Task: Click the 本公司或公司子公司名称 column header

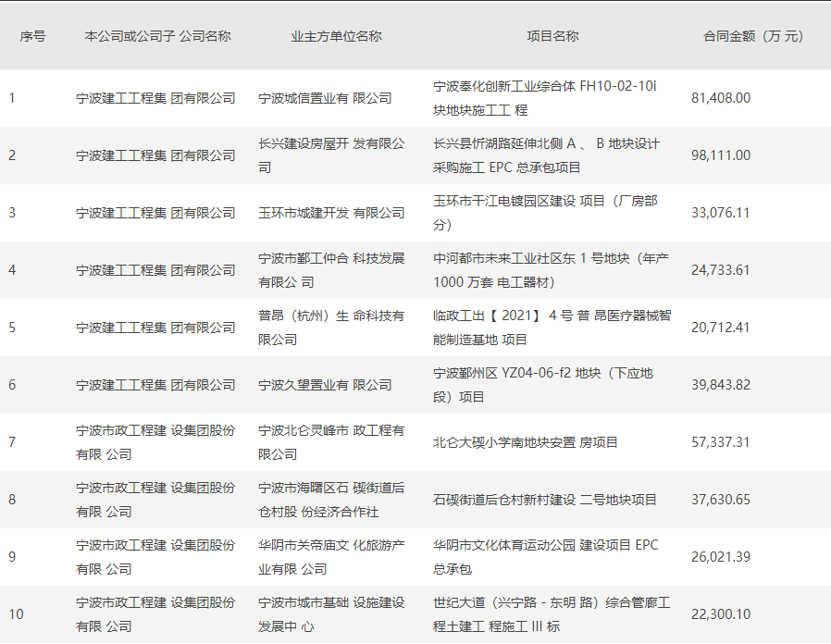Action: tap(157, 36)
